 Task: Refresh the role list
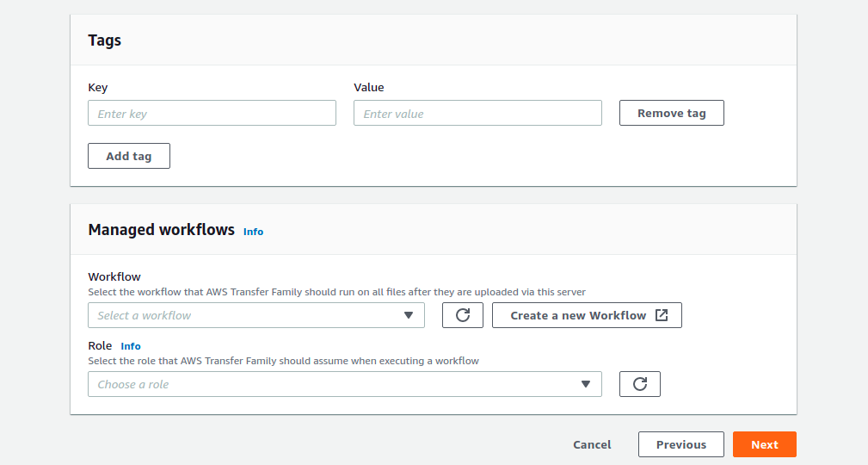point(639,384)
